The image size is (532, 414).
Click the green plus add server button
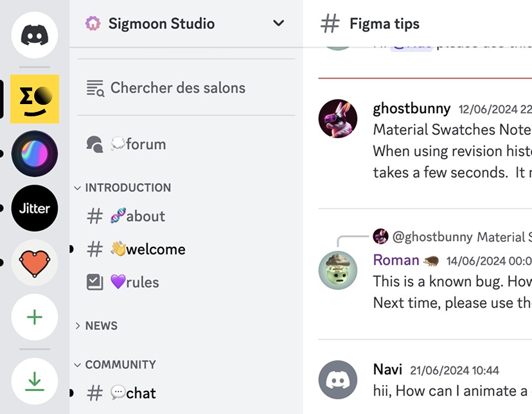pyautogui.click(x=35, y=318)
